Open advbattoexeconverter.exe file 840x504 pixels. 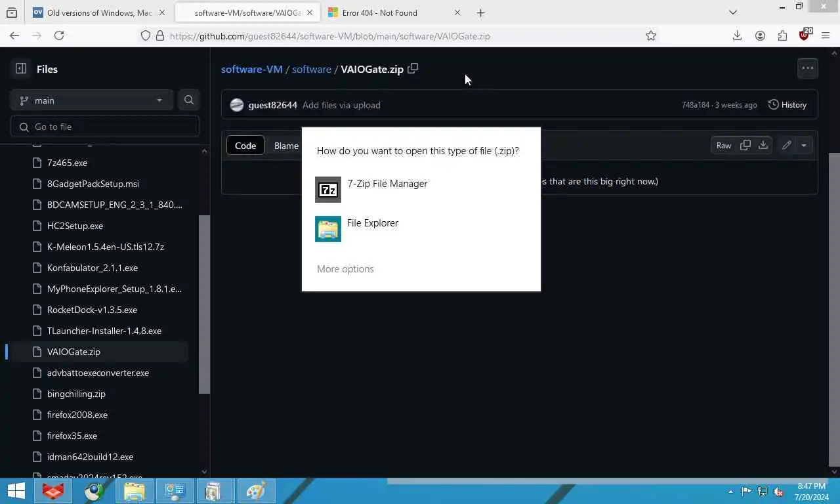[x=98, y=373]
